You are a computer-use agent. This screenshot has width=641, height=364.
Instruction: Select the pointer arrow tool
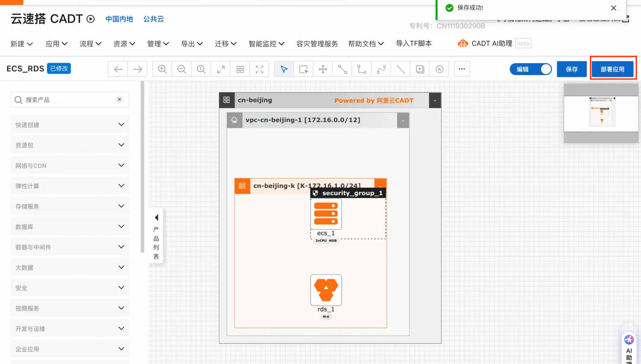(284, 69)
